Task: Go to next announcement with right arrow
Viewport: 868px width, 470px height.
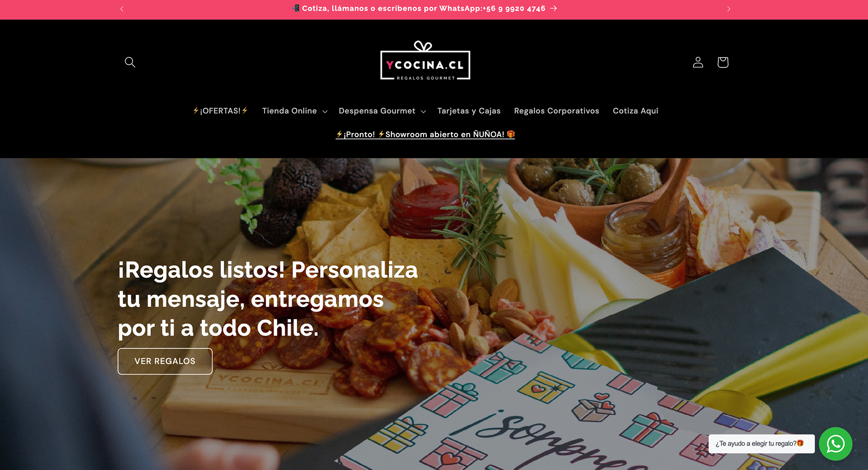Action: tap(728, 9)
